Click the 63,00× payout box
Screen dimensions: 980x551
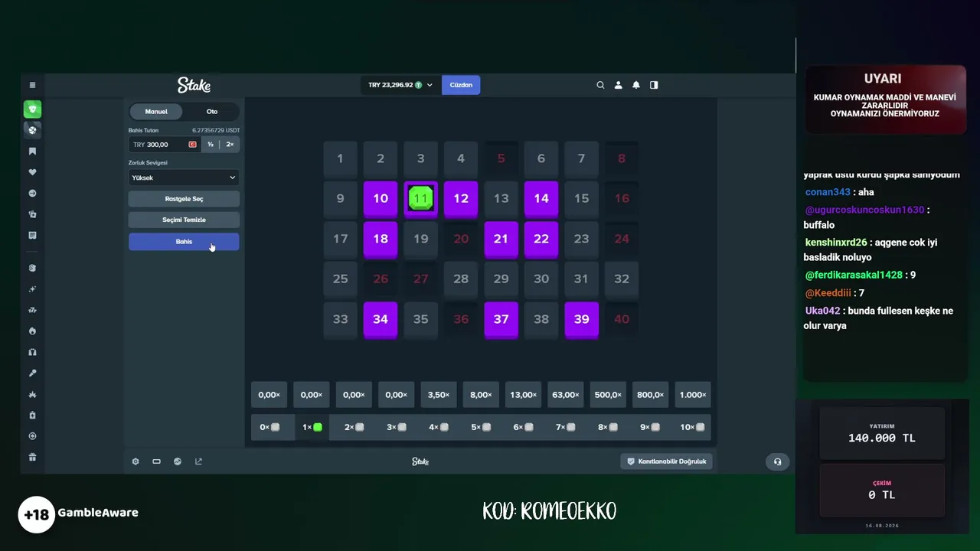click(566, 395)
